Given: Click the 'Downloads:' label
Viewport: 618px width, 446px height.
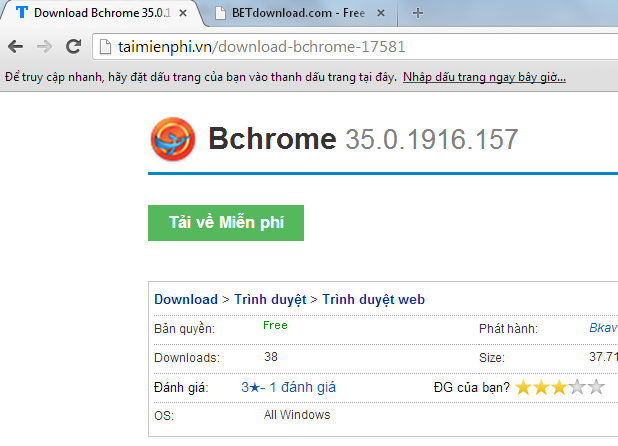Looking at the screenshot, I should pyautogui.click(x=187, y=358).
